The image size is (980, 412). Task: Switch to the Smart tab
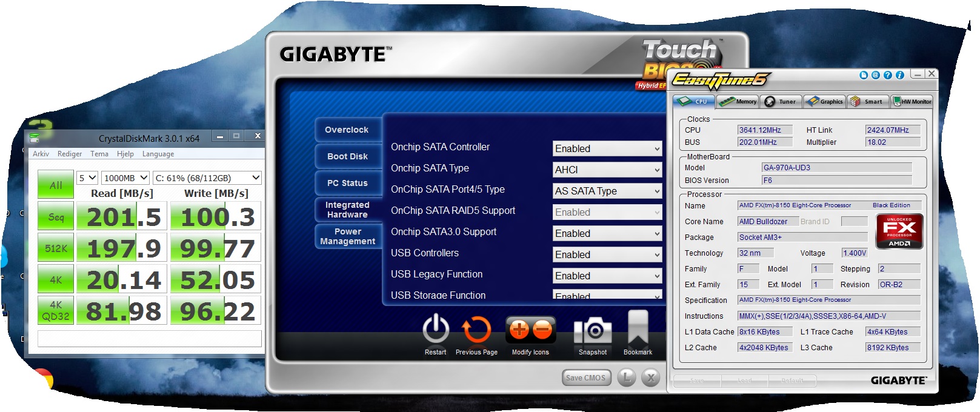click(867, 101)
